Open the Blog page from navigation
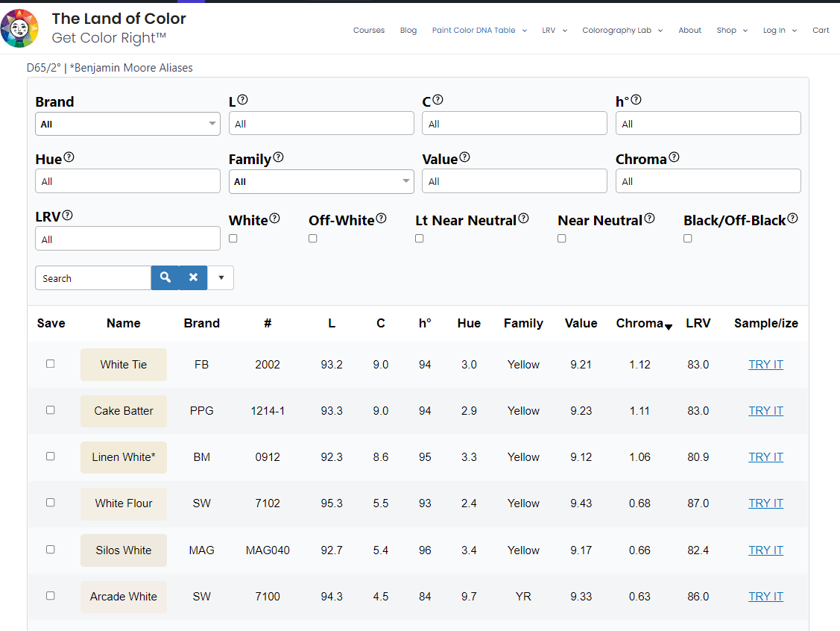Viewport: 840px width, 631px height. pyautogui.click(x=408, y=31)
